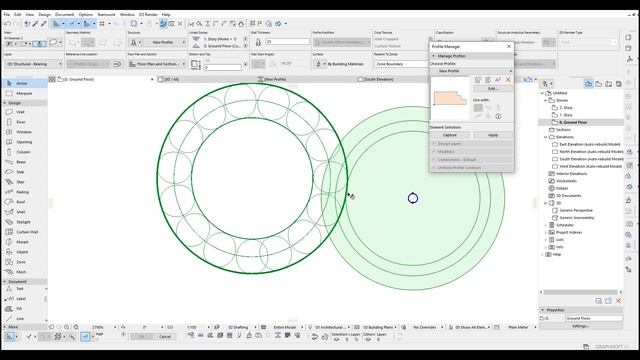
Task: Click the Undo arrow in the toolbar
Action: click(7, 24)
